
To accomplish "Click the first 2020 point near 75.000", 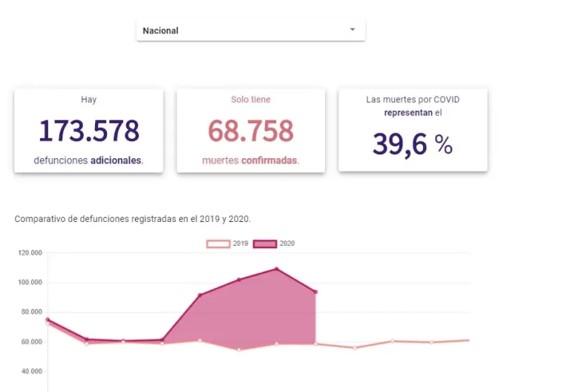I will pyautogui.click(x=47, y=320).
